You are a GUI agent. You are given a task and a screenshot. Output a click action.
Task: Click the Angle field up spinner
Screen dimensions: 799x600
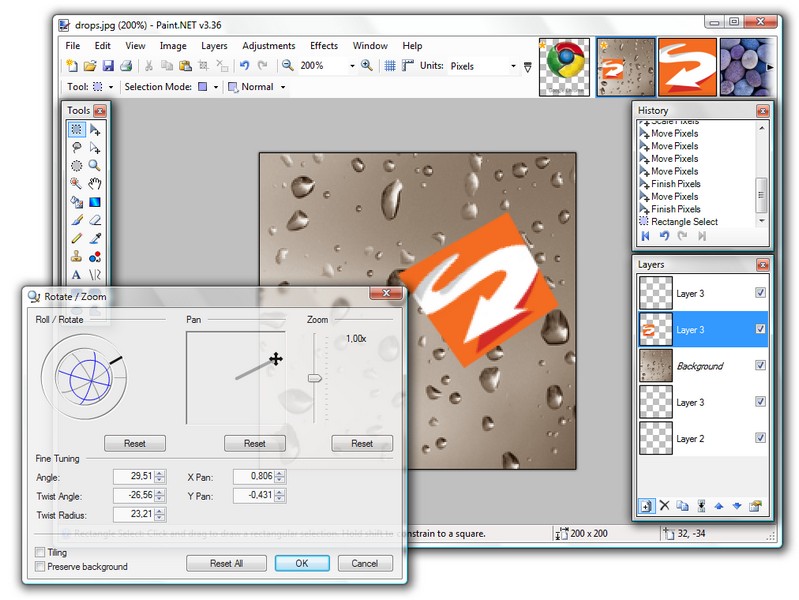[160, 473]
